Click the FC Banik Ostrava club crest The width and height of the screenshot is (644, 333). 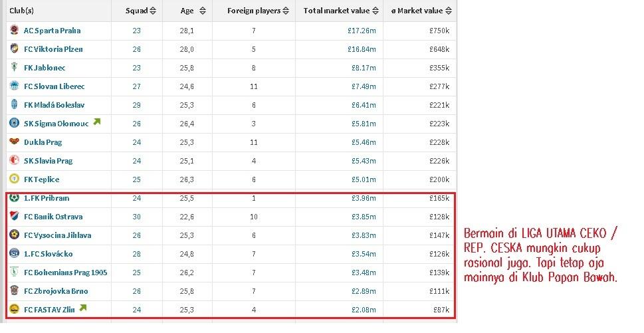click(15, 216)
